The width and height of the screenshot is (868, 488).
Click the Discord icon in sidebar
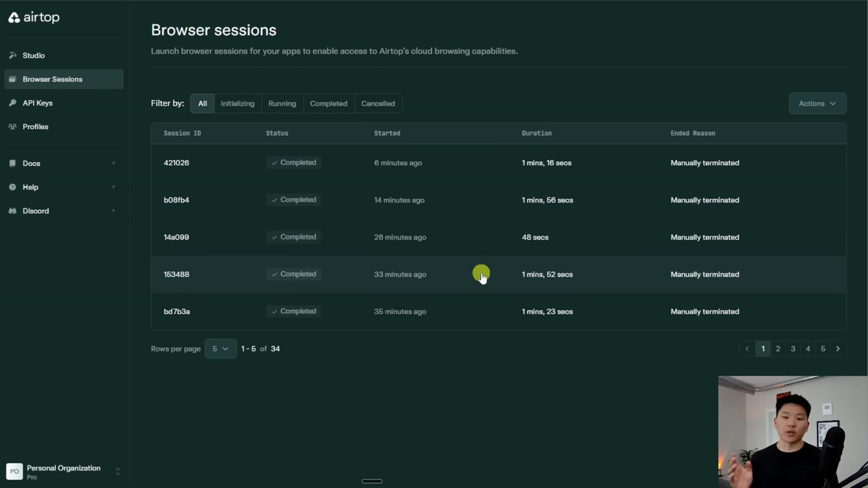point(12,211)
